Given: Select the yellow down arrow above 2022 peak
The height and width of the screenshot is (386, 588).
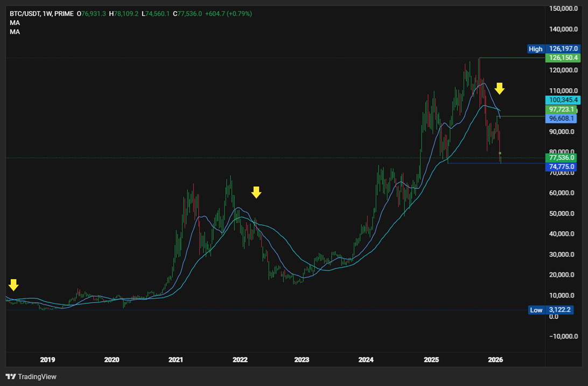Looking at the screenshot, I should (x=256, y=192).
